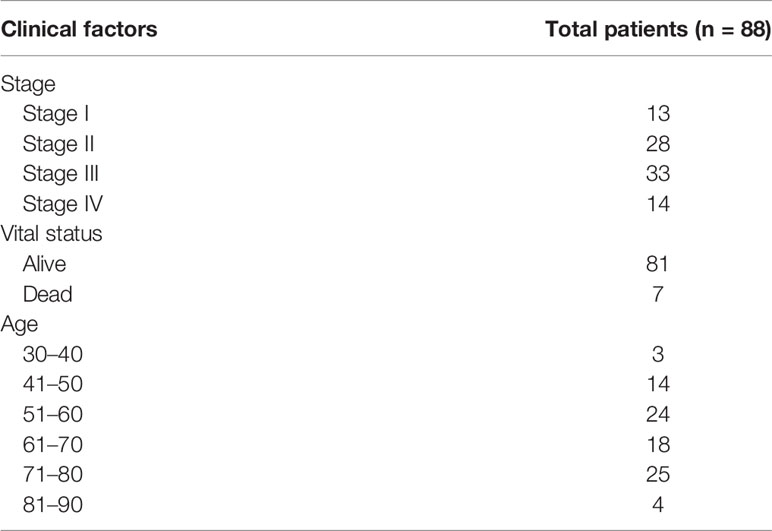Click the 51–60 age range label

point(53,414)
